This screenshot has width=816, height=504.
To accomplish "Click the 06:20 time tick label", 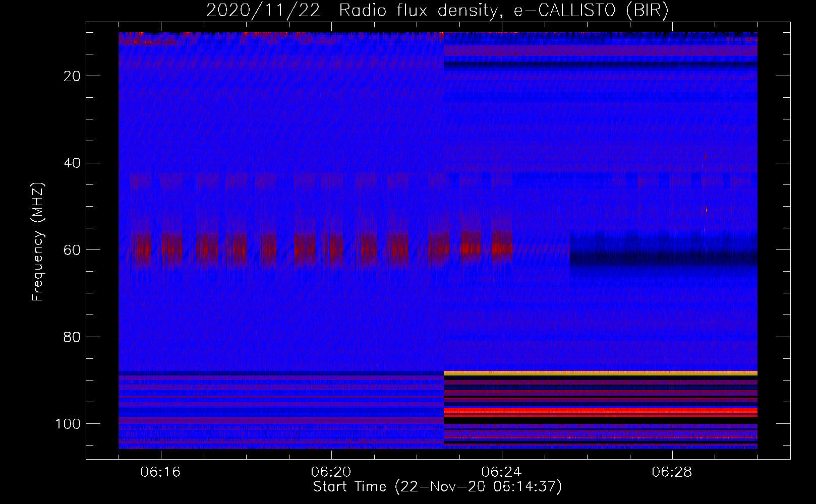I will tap(331, 472).
